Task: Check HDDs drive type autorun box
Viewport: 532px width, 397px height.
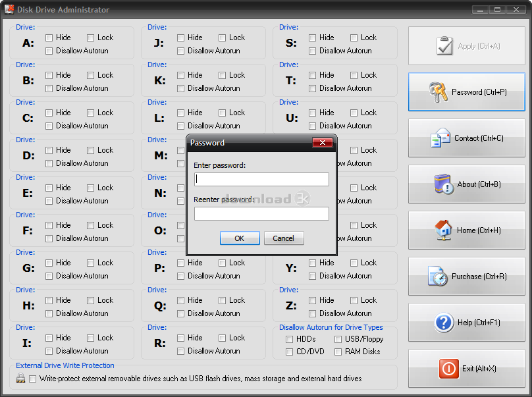Action: pos(290,339)
